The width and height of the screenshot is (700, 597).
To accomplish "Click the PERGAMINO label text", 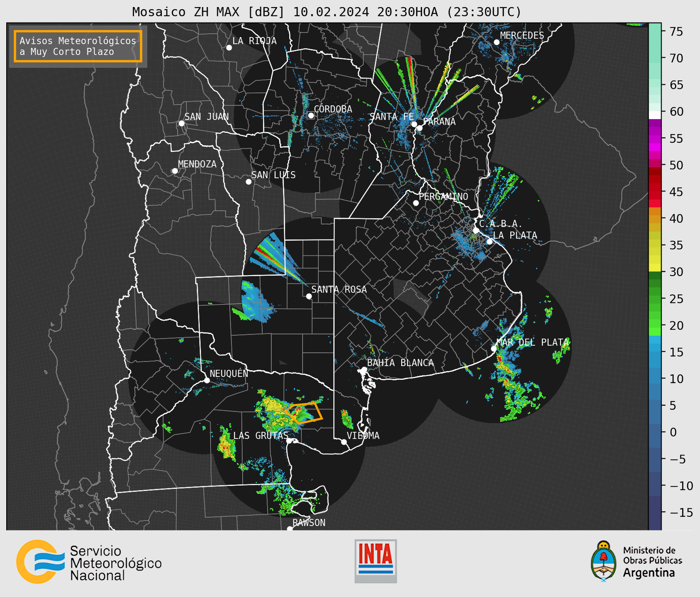I will point(444,196).
